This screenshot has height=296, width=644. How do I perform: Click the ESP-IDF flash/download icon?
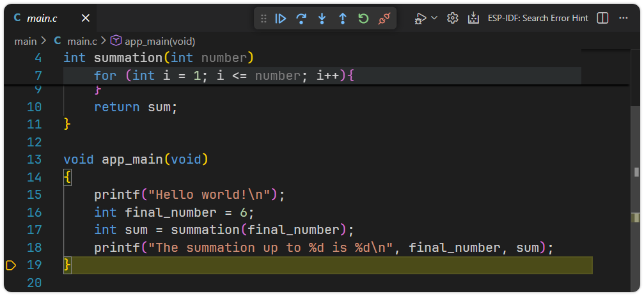tap(473, 18)
